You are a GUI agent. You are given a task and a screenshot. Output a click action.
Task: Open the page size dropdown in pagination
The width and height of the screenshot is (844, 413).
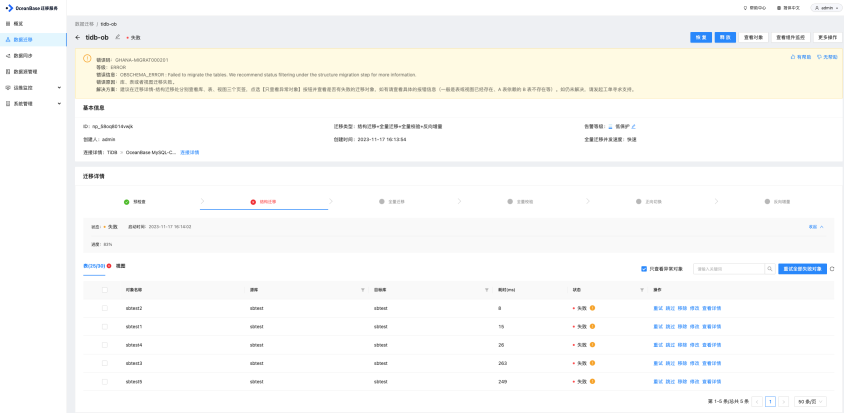810,401
